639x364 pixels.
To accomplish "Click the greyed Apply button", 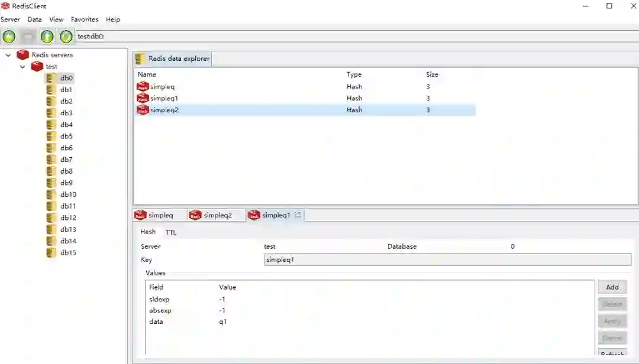I will (x=612, y=321).
